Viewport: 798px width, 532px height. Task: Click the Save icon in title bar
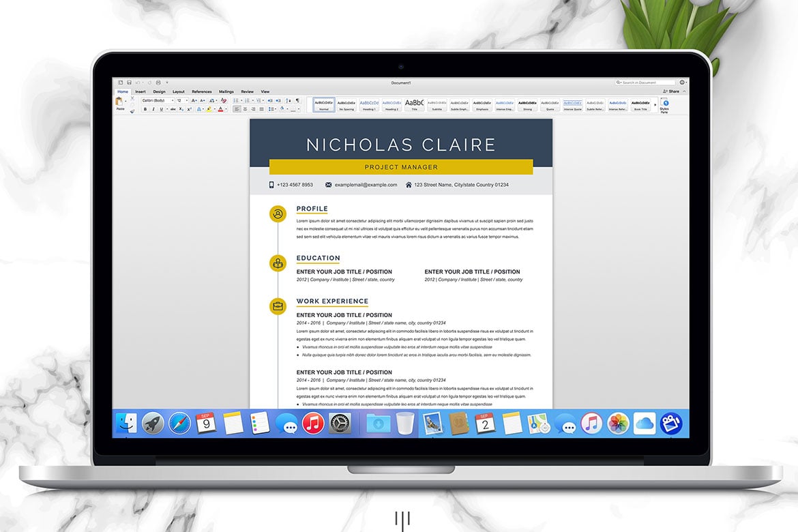[x=129, y=83]
